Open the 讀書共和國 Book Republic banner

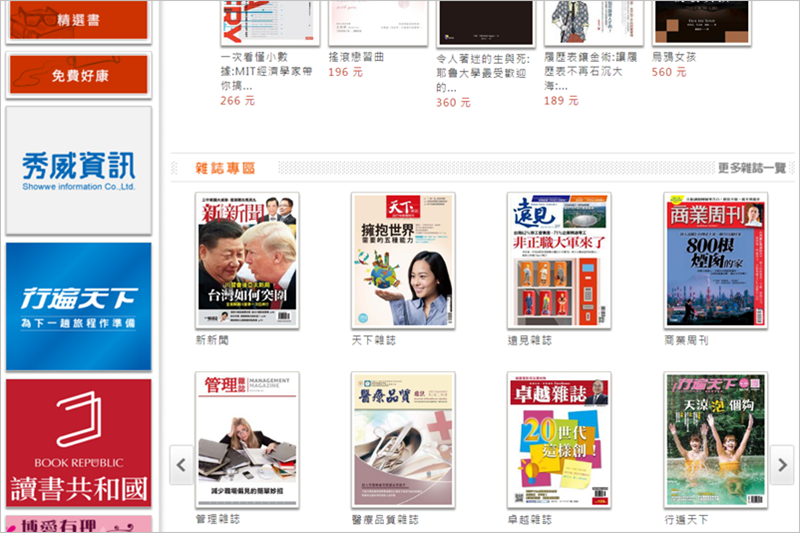click(78, 442)
